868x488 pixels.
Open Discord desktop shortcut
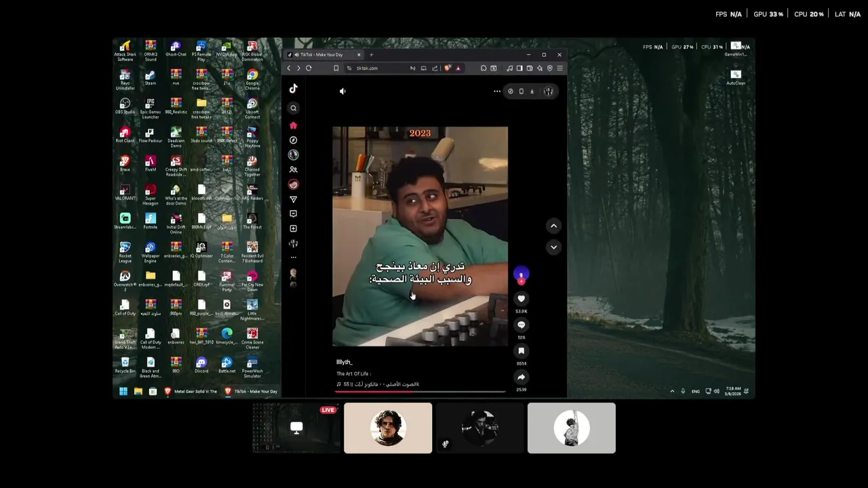click(201, 365)
